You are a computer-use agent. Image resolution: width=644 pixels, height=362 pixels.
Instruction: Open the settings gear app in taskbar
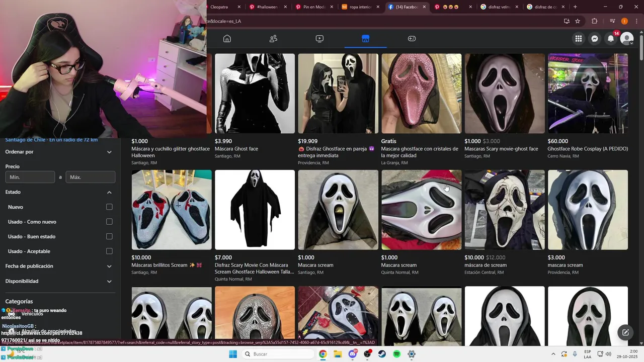(412, 354)
